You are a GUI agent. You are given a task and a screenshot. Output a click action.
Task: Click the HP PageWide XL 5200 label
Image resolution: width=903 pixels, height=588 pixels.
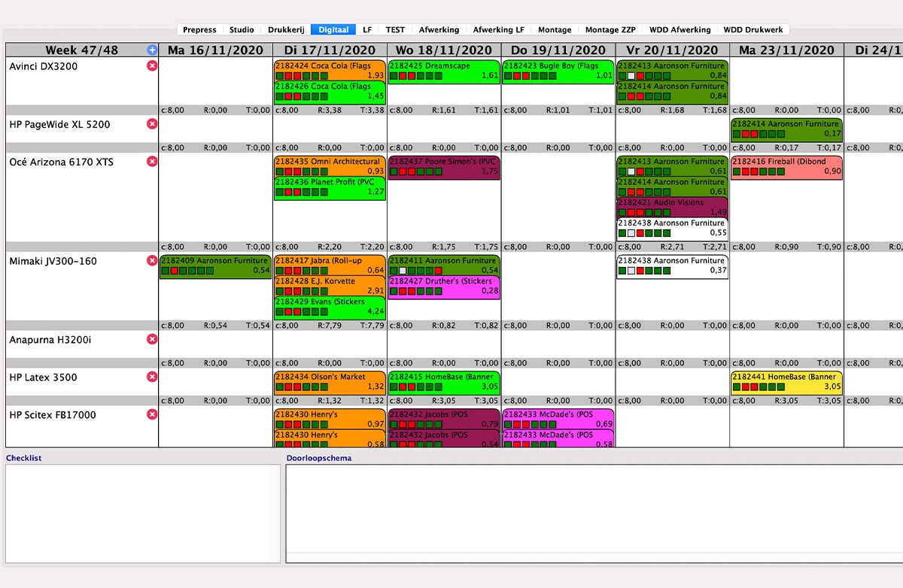point(59,124)
